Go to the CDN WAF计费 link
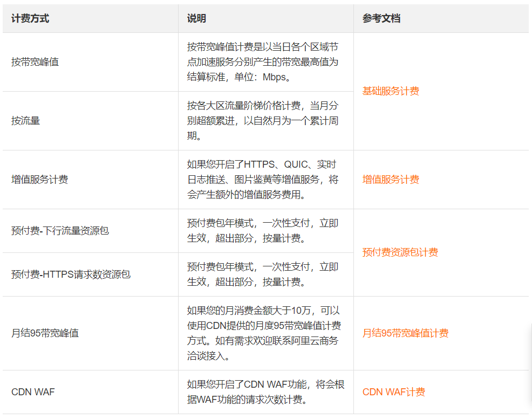The image size is (532, 419). pyautogui.click(x=393, y=392)
